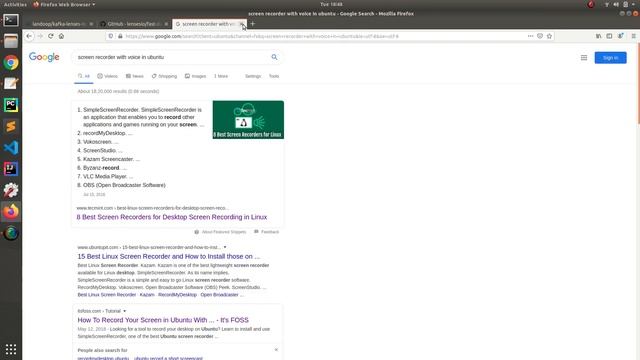Expand ubuntupit.com result options arrow
Screen dimensions: 640x360
[225, 247]
